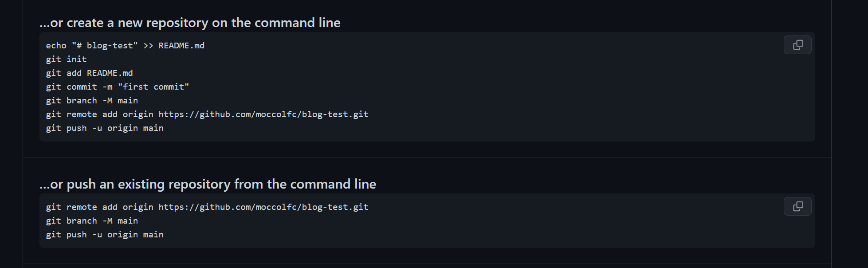Click 'git branch -M main' in first block
The image size is (868, 268).
[x=92, y=101]
